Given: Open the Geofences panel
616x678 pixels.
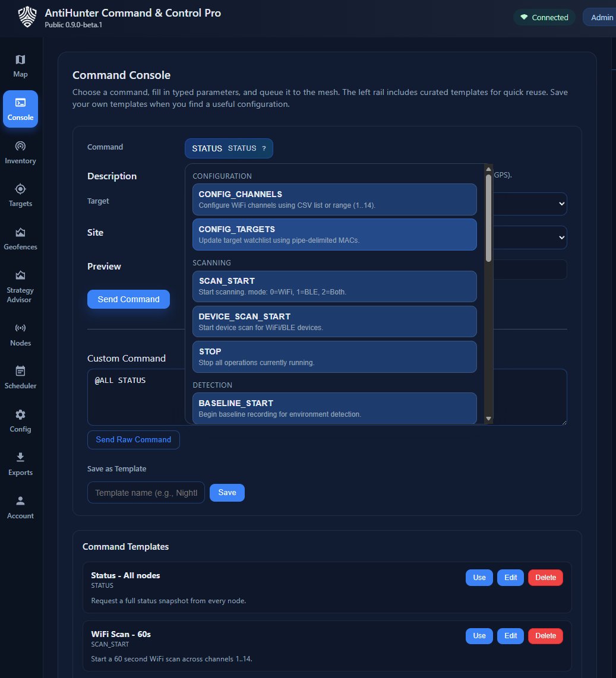Looking at the screenshot, I should point(20,238).
